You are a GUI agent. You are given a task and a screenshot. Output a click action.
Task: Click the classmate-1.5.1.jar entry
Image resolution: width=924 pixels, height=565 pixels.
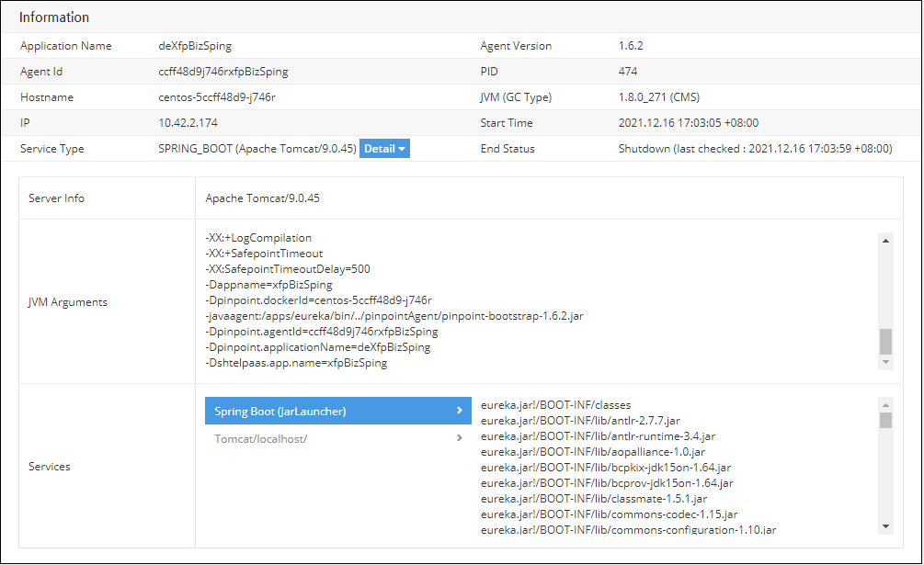594,499
